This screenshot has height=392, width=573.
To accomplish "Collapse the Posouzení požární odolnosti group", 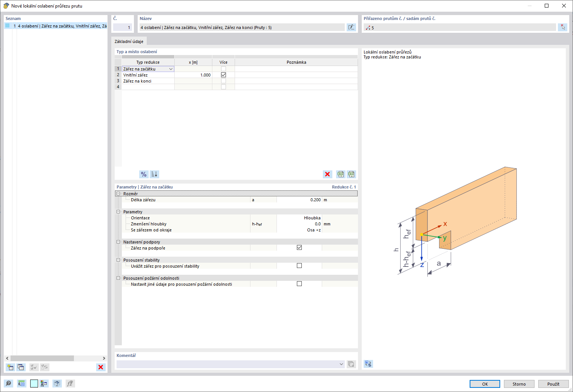I will 118,278.
